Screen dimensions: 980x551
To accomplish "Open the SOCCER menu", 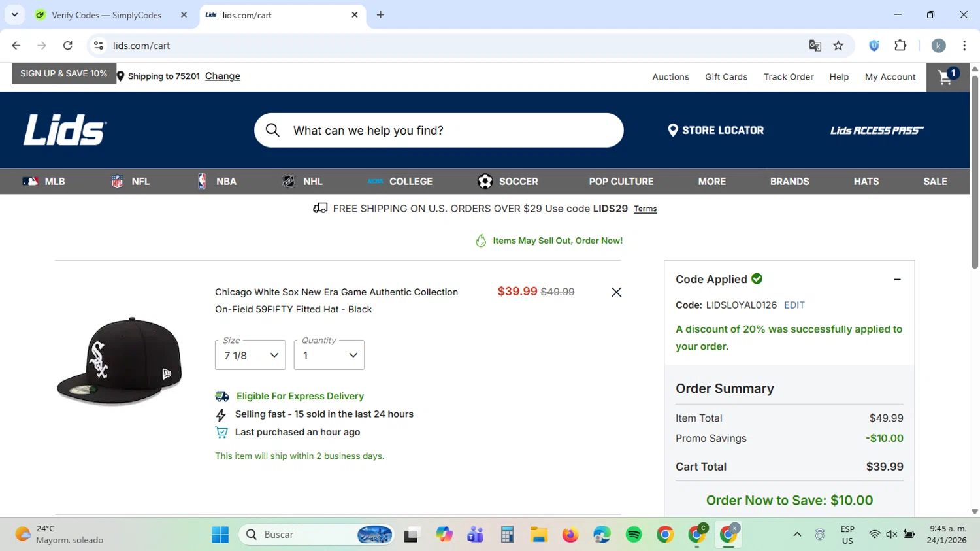I will (508, 182).
